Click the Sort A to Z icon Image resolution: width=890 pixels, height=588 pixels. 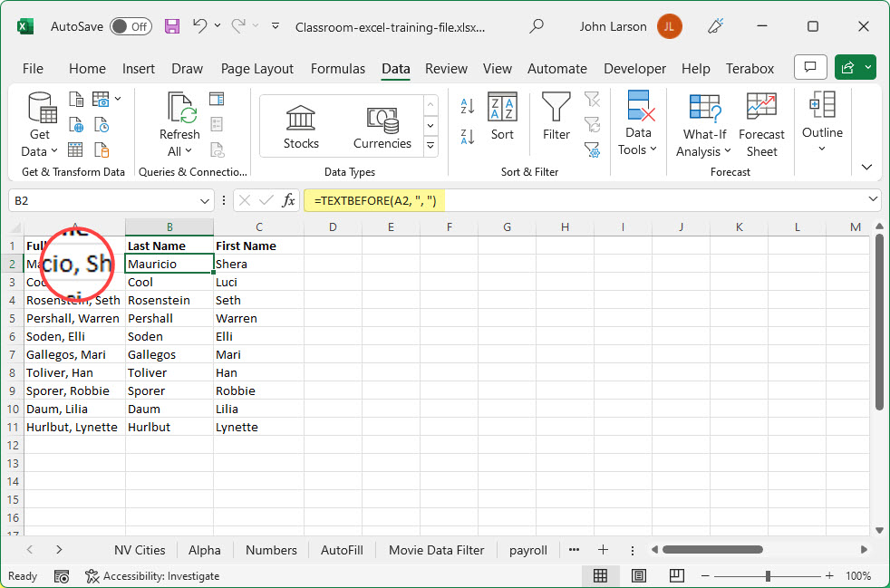pyautogui.click(x=468, y=106)
